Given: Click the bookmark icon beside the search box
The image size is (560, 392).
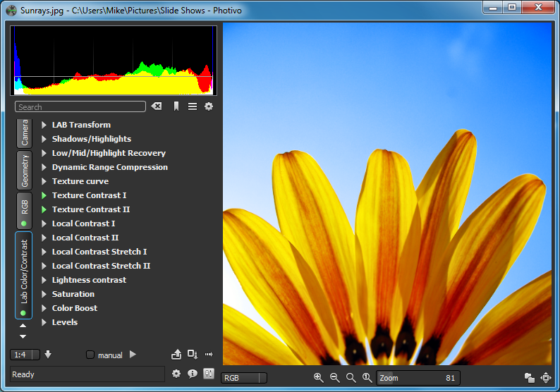Looking at the screenshot, I should point(176,106).
